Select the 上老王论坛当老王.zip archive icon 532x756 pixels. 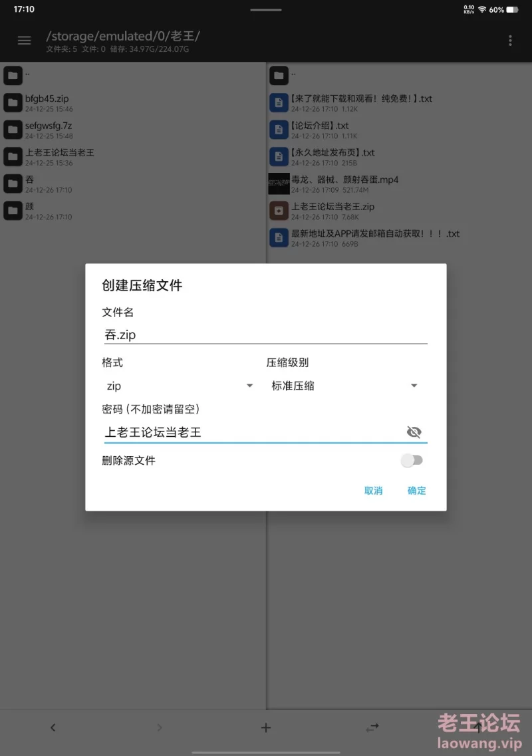279,210
